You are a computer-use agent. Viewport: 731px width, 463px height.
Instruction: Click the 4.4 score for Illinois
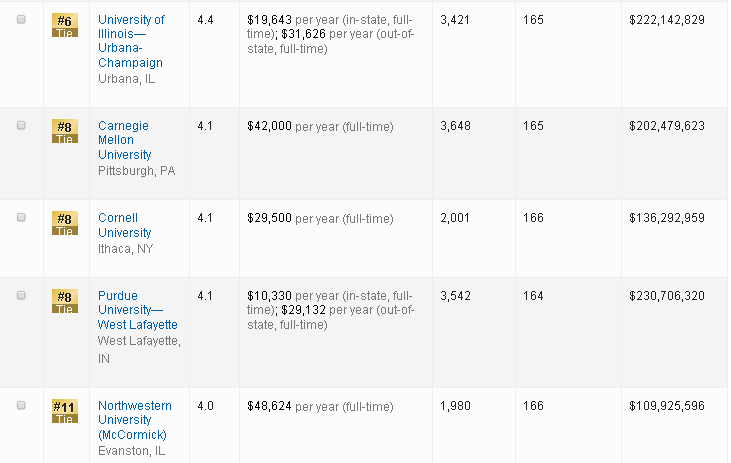[205, 20]
